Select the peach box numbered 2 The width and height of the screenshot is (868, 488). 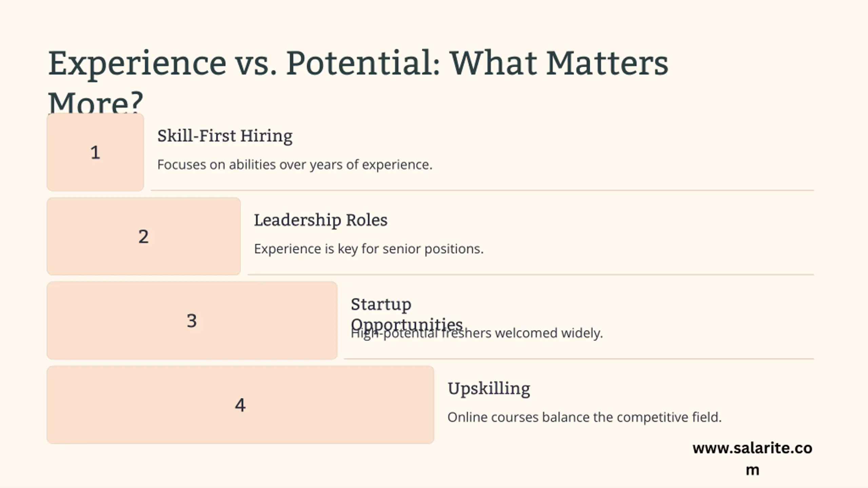(x=143, y=236)
